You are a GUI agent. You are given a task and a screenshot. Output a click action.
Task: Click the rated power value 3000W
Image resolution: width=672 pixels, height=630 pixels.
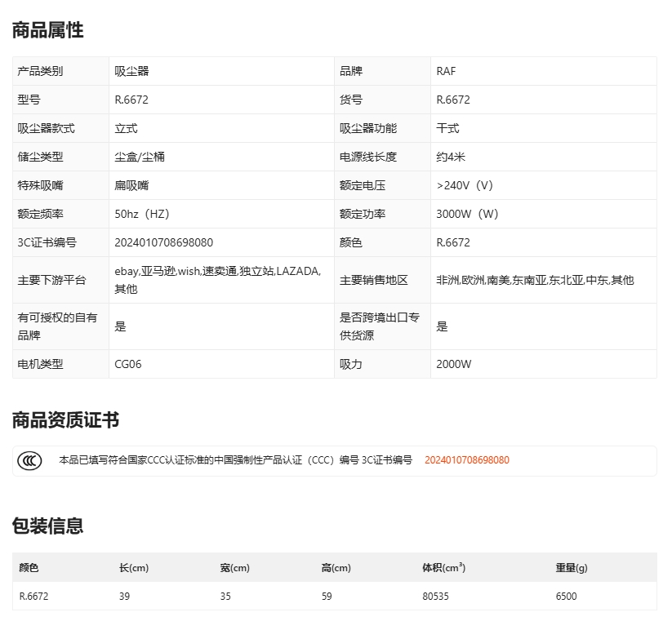point(467,214)
